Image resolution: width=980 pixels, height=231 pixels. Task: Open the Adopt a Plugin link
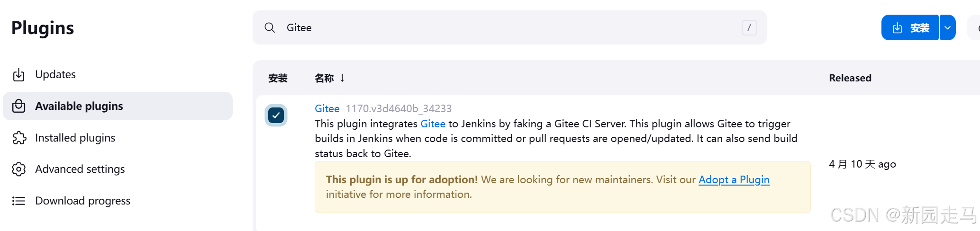pyautogui.click(x=734, y=179)
